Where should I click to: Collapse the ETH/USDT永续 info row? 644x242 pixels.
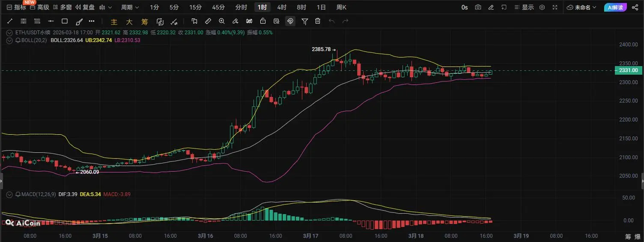point(10,32)
